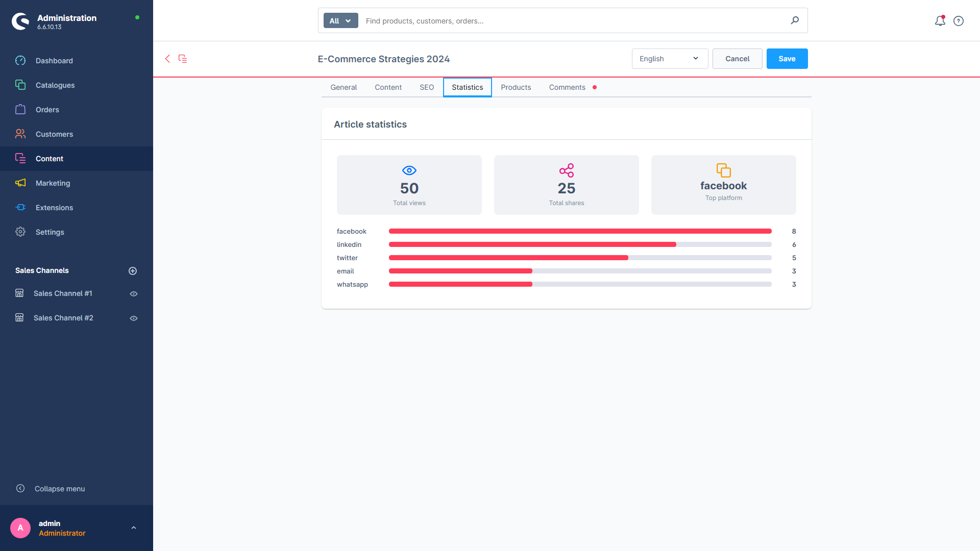Image resolution: width=980 pixels, height=551 pixels.
Task: Click the search magnifier icon
Action: [x=795, y=20]
